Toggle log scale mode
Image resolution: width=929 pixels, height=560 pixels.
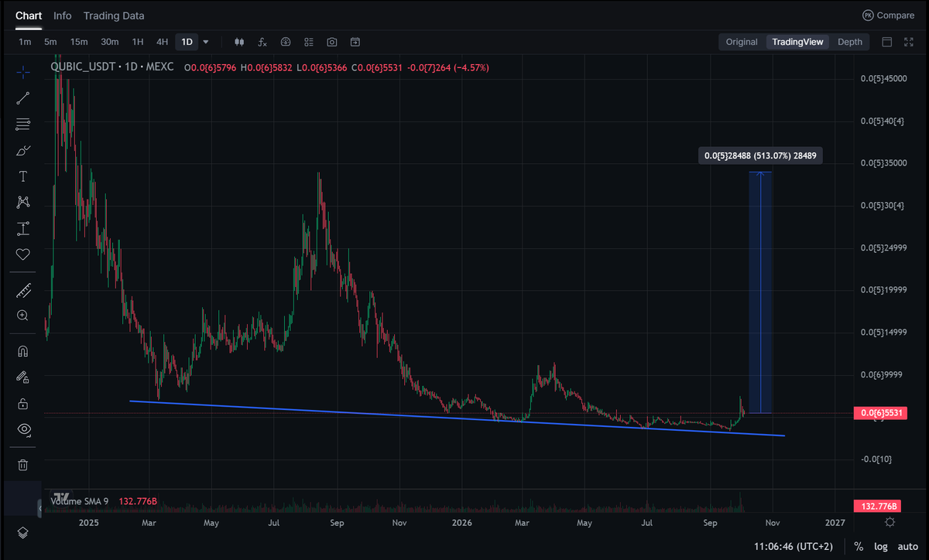pos(881,546)
